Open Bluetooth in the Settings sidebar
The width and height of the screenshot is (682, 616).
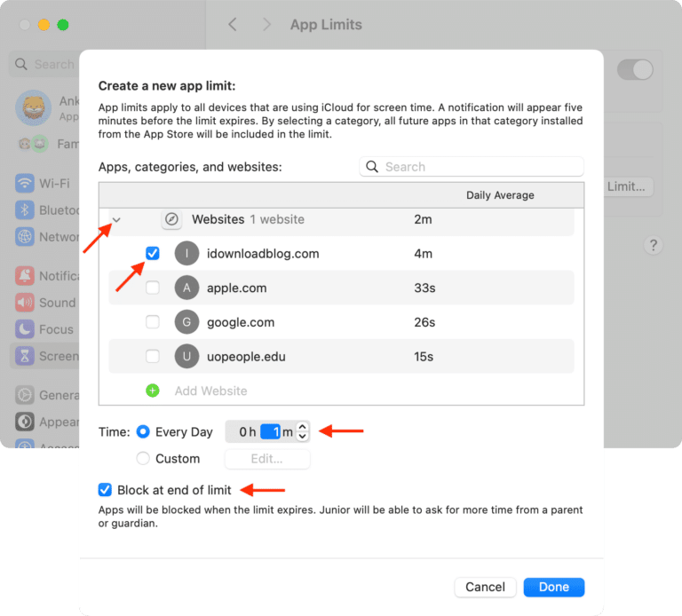(x=47, y=210)
